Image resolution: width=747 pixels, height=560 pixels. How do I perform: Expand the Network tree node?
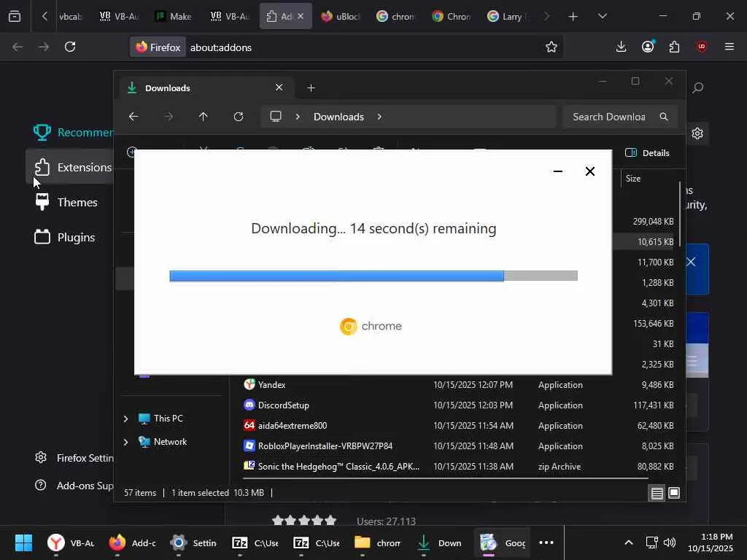[125, 442]
